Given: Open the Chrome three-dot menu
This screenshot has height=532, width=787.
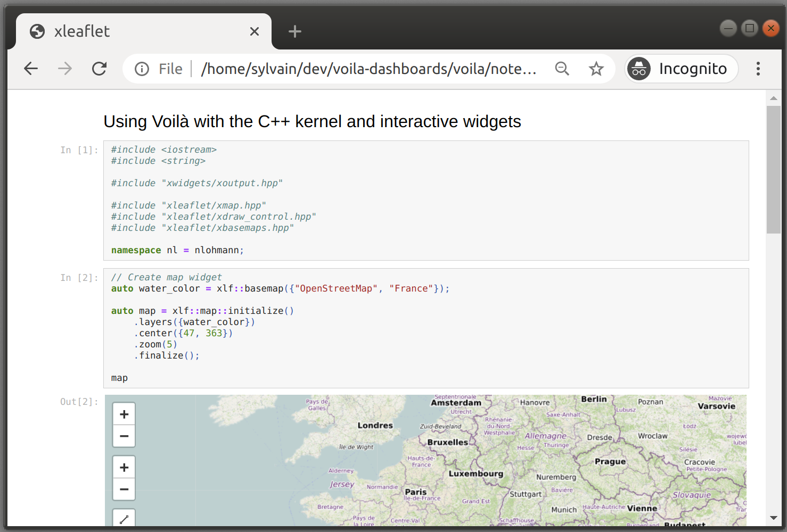Looking at the screenshot, I should pos(758,69).
